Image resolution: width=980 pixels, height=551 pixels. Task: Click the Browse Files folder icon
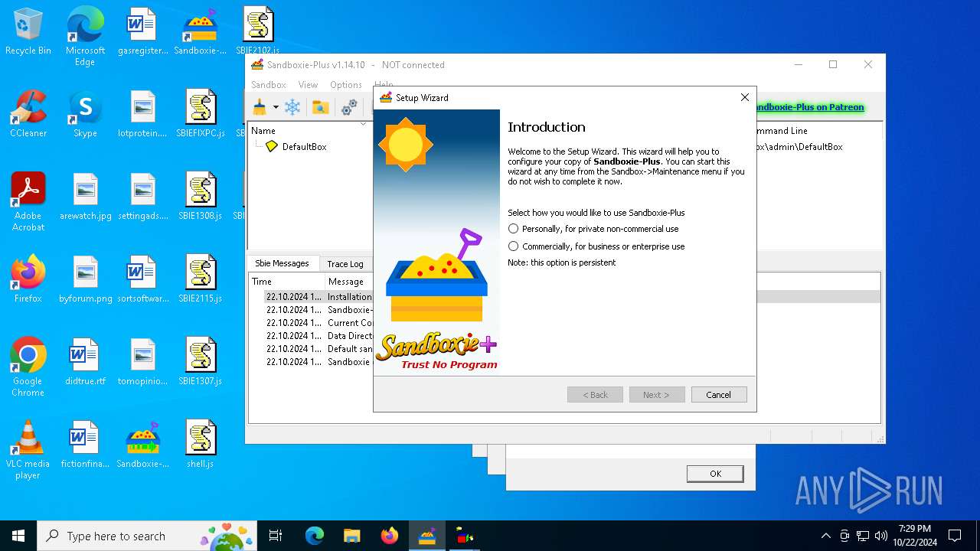pyautogui.click(x=321, y=107)
